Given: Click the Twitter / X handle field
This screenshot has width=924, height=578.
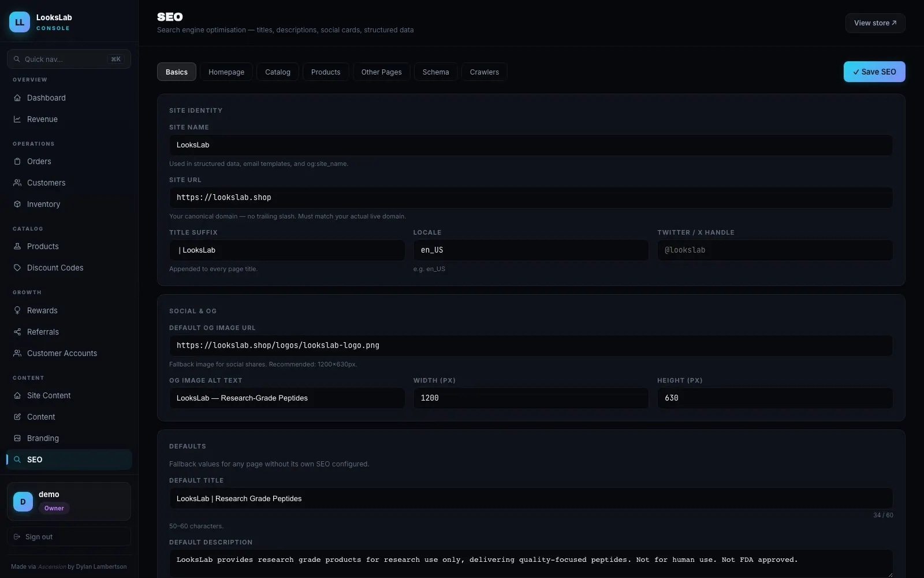Looking at the screenshot, I should [775, 250].
